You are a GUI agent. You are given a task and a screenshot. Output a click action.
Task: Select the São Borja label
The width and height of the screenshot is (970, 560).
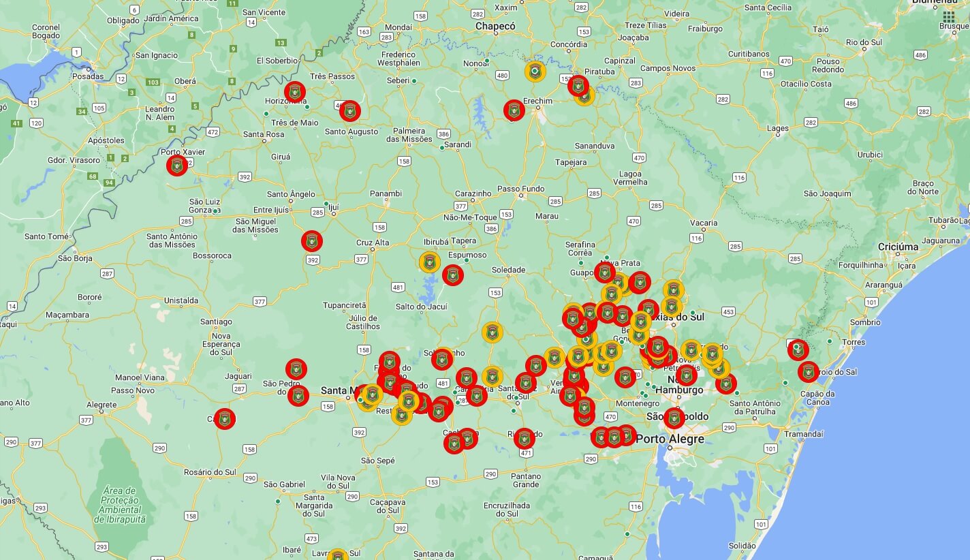click(x=75, y=258)
